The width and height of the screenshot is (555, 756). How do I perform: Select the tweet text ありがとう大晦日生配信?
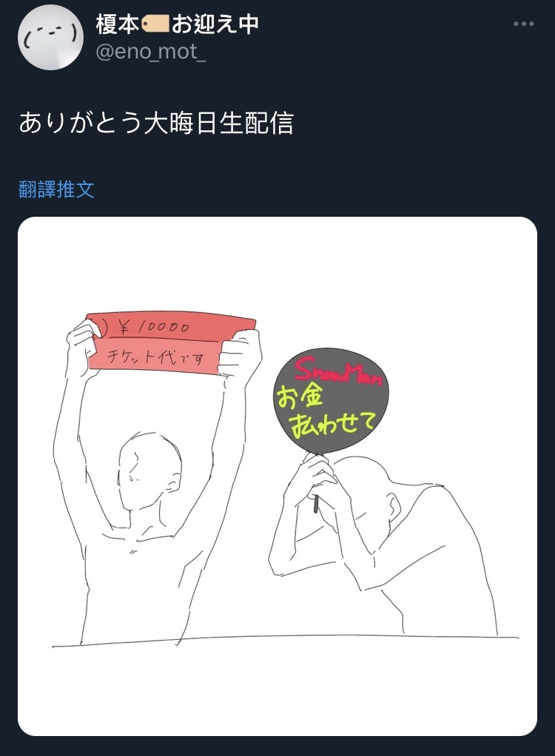156,123
